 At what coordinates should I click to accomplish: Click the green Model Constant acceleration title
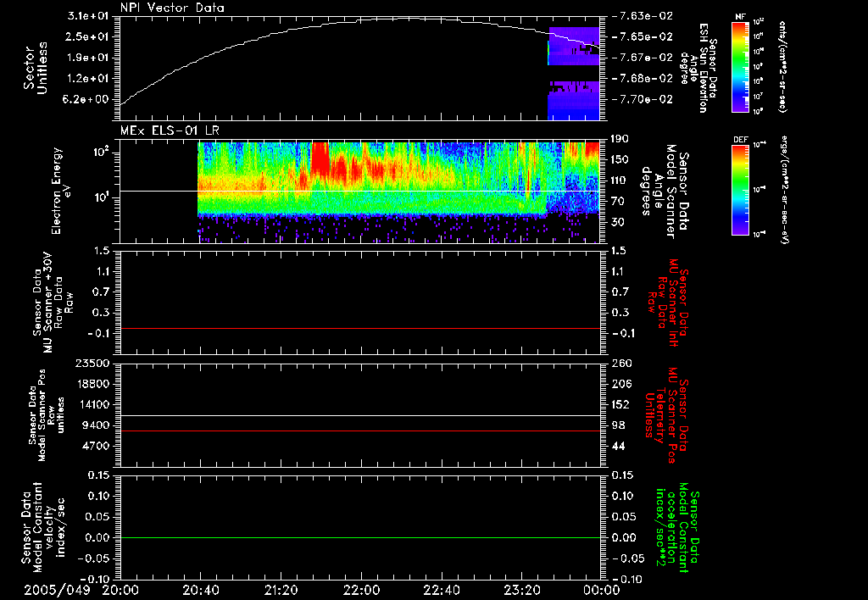(x=677, y=527)
